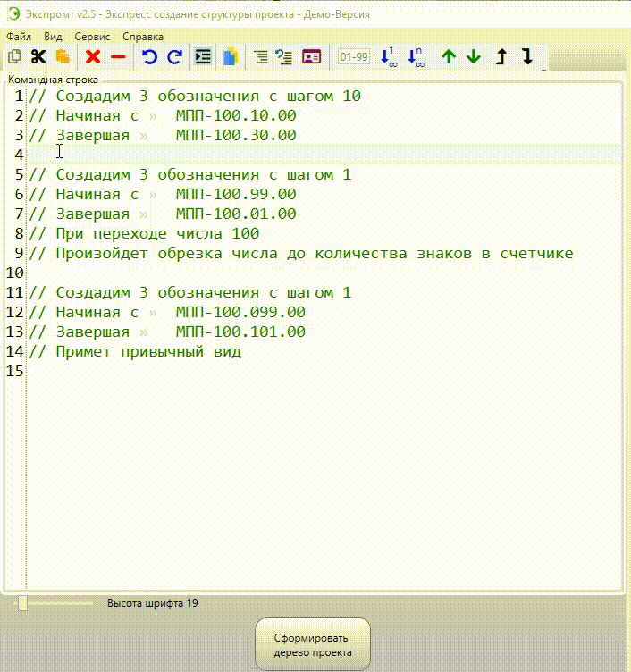Open the Справка menu

(143, 37)
